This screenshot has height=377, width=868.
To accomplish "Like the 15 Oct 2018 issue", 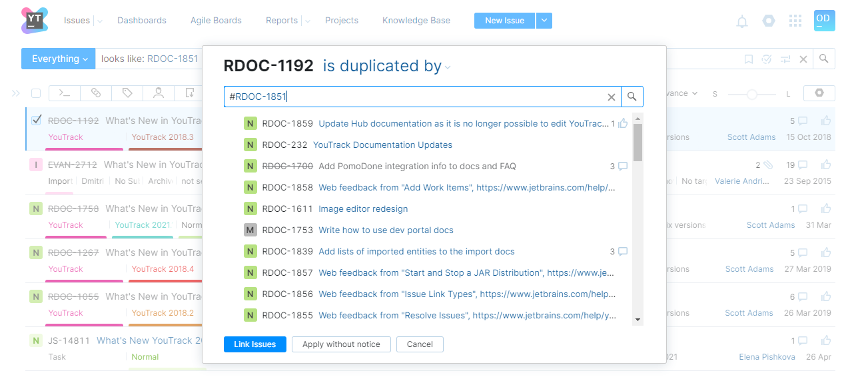I will (x=826, y=121).
